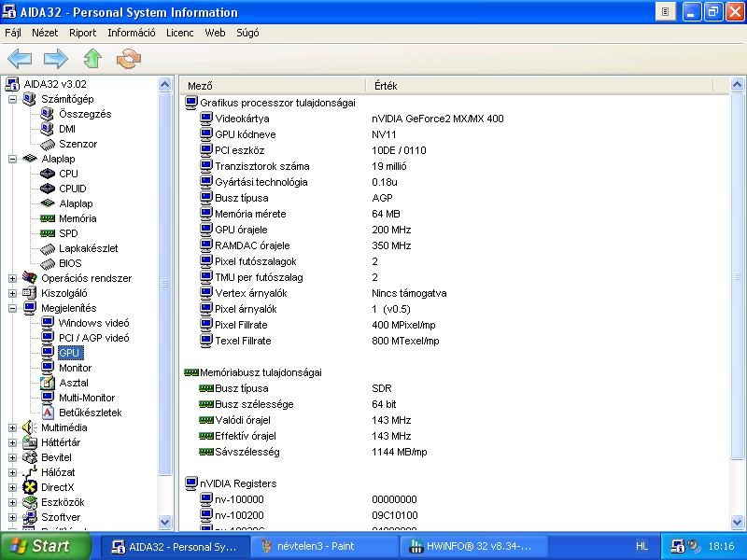This screenshot has width=747, height=560.
Task: Select Alaplap child item under Alaplap
Action: [x=76, y=203]
